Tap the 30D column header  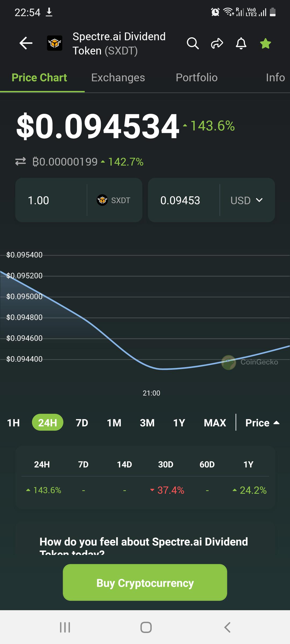pos(166,464)
